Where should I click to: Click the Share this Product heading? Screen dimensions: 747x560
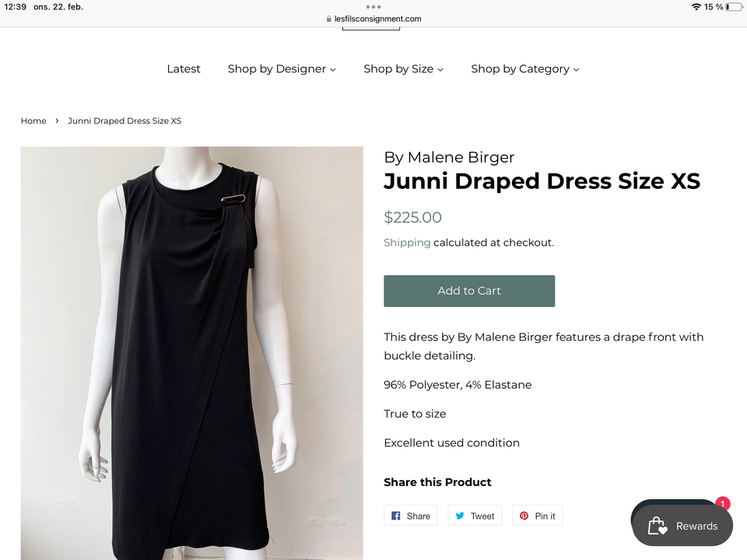click(437, 482)
